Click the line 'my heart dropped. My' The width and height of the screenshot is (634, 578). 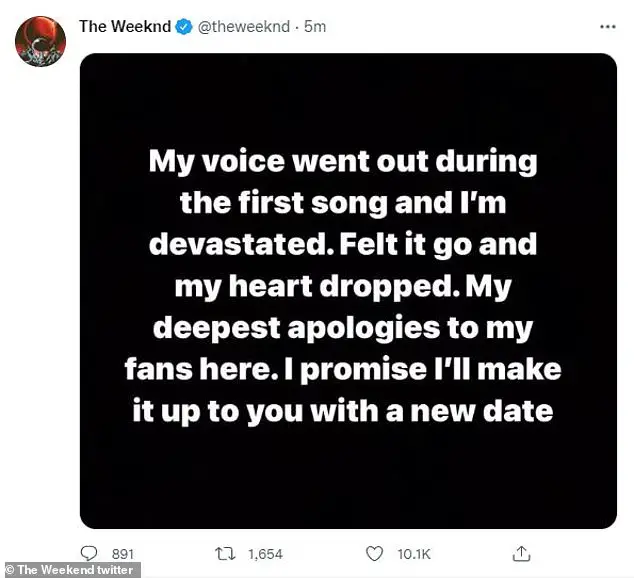point(343,288)
